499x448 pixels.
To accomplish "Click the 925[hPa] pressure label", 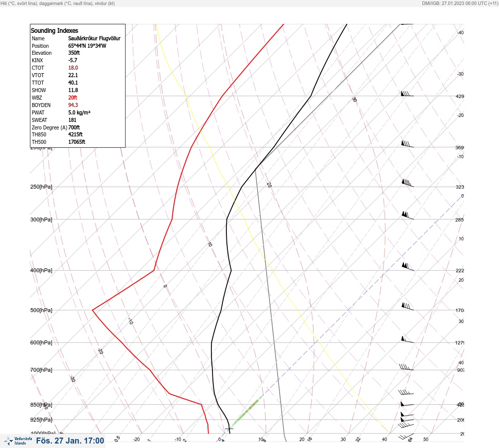I will point(41,420).
